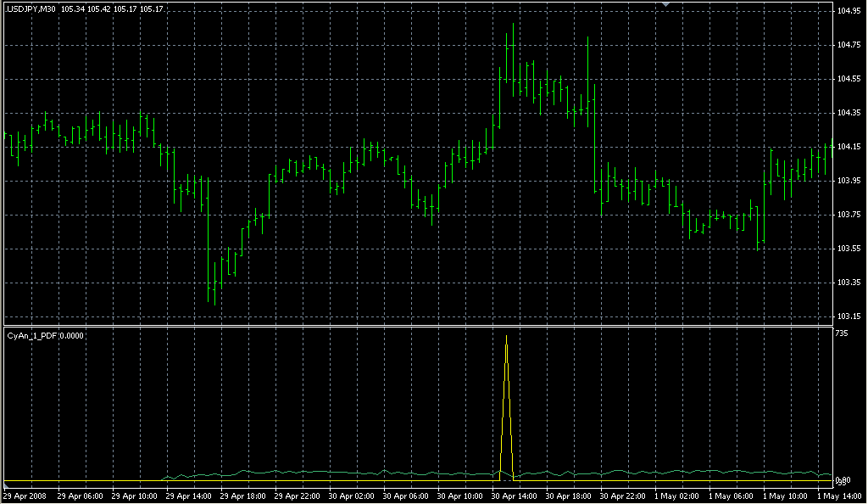868x504 pixels.
Task: Click the 30 Apr 06:00 time label
Action: tap(405, 496)
